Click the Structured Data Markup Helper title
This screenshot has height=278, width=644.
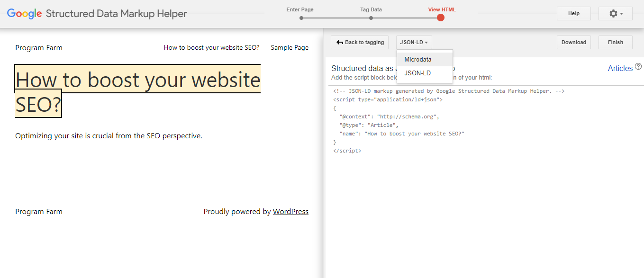click(117, 14)
